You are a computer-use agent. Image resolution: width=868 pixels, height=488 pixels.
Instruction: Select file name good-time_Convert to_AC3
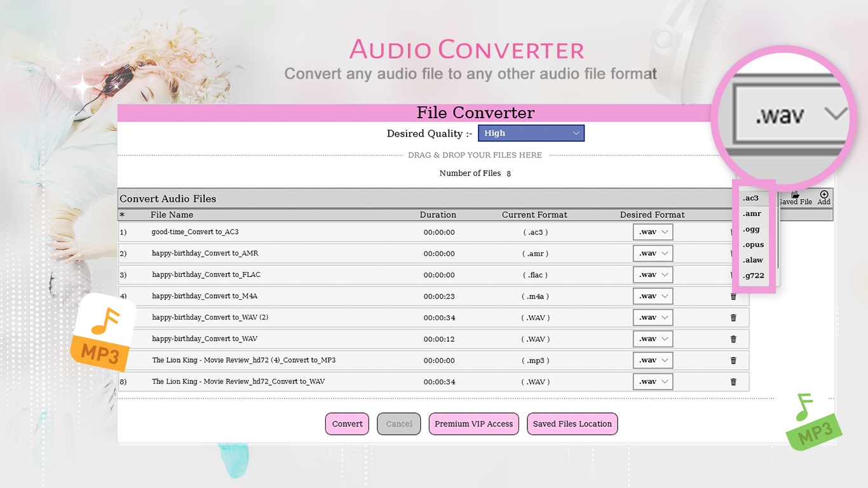(x=195, y=232)
